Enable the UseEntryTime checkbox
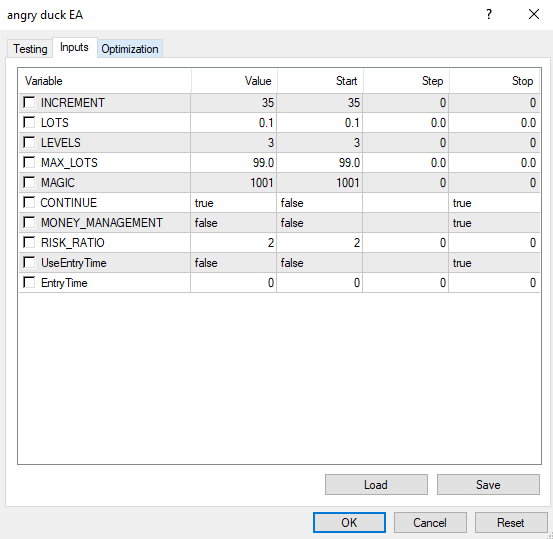The width and height of the screenshot is (553, 539). (29, 262)
